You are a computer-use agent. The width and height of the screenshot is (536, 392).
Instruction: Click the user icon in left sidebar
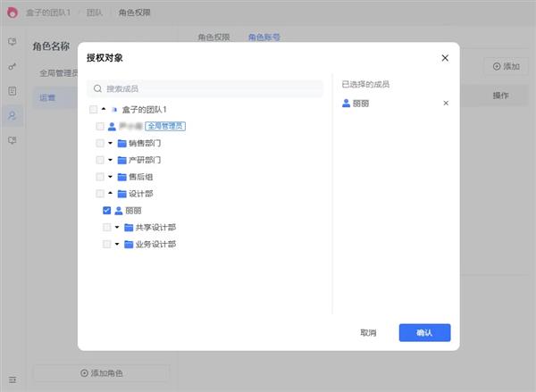[13, 115]
